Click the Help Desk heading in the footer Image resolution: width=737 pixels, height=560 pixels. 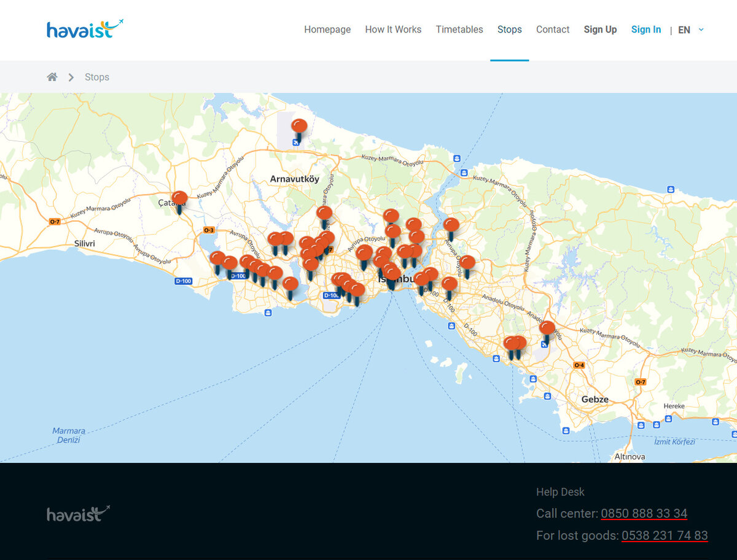click(560, 492)
